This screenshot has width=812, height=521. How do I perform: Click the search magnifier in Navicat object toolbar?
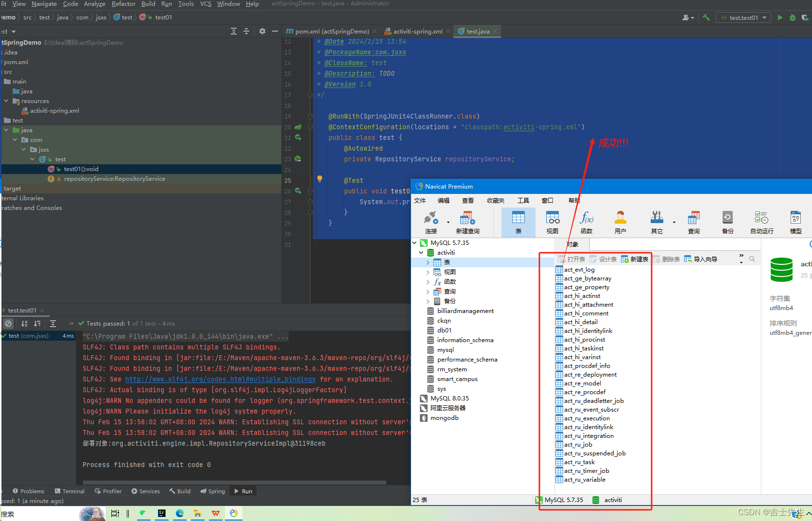coord(752,259)
